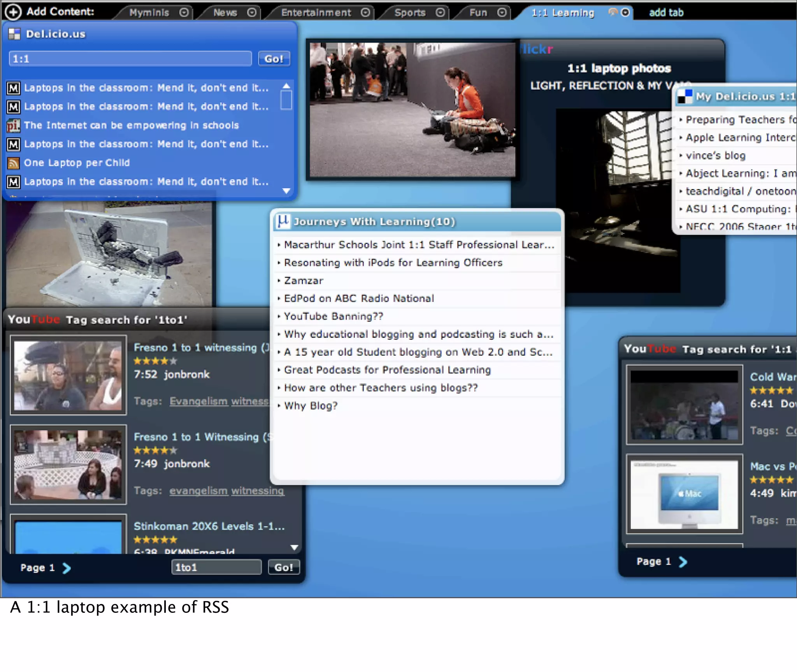
Task: Click the Journeys With Learning(10) widget title
Action: pos(374,221)
